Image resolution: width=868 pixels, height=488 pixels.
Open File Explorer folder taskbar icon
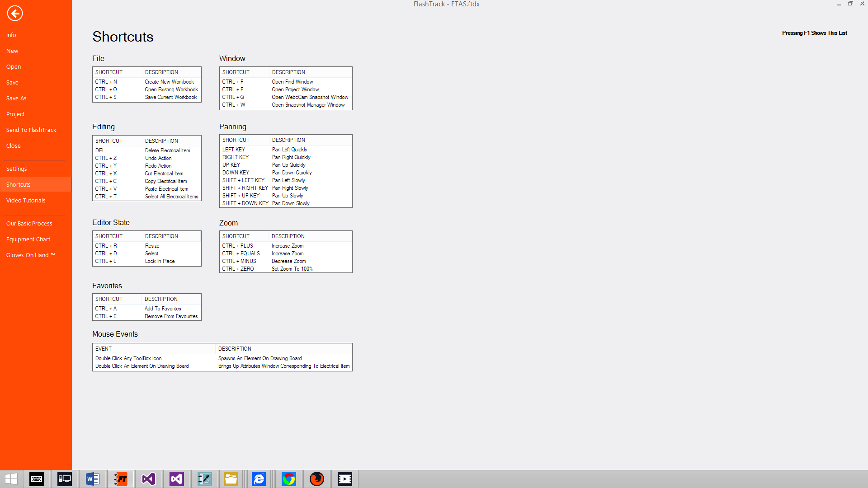click(x=231, y=479)
